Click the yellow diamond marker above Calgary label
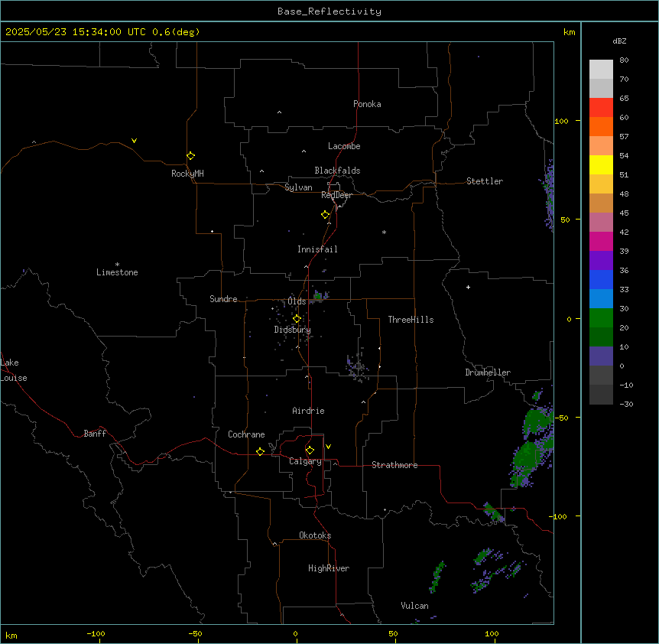Image resolution: width=659 pixels, height=644 pixels. [x=310, y=450]
